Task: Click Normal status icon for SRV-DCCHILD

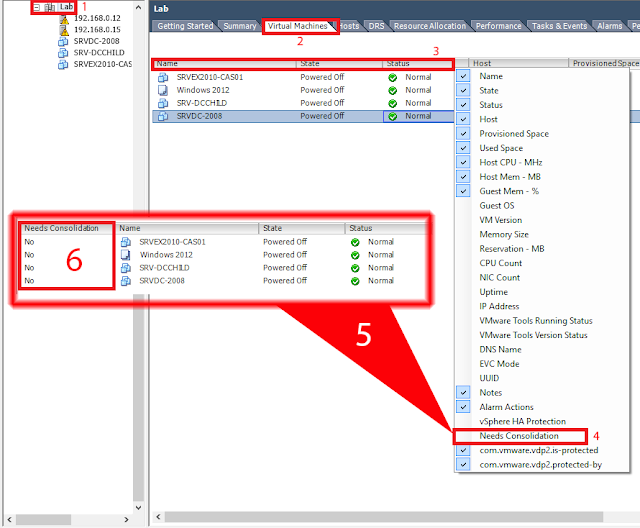Action: click(x=393, y=104)
